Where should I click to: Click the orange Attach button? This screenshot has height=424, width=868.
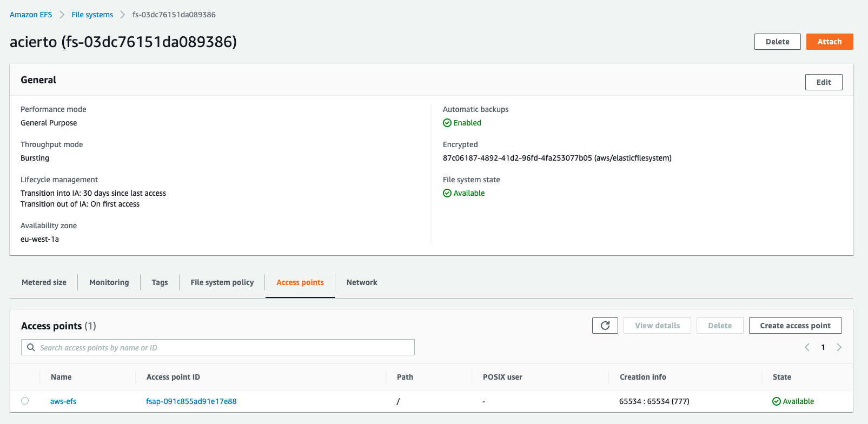(830, 42)
